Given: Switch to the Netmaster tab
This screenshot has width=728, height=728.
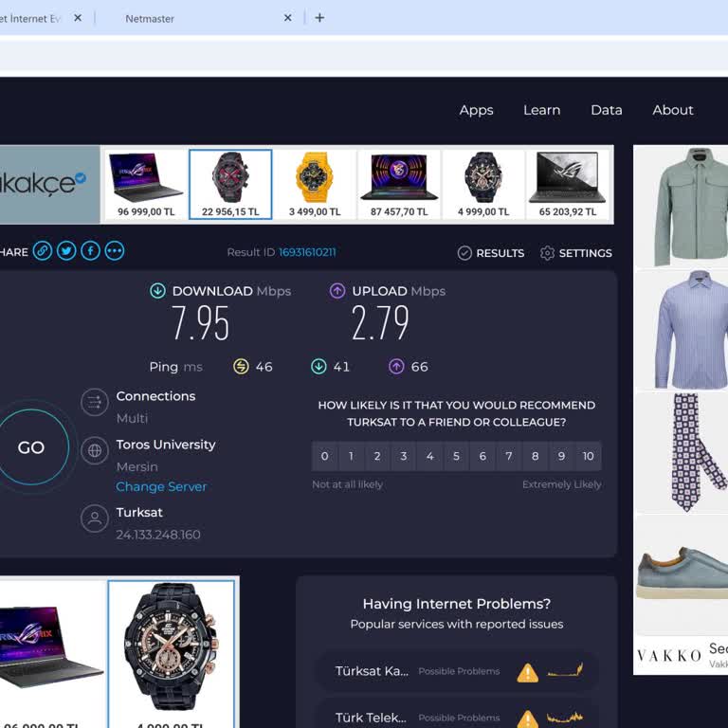Looking at the screenshot, I should (x=150, y=19).
